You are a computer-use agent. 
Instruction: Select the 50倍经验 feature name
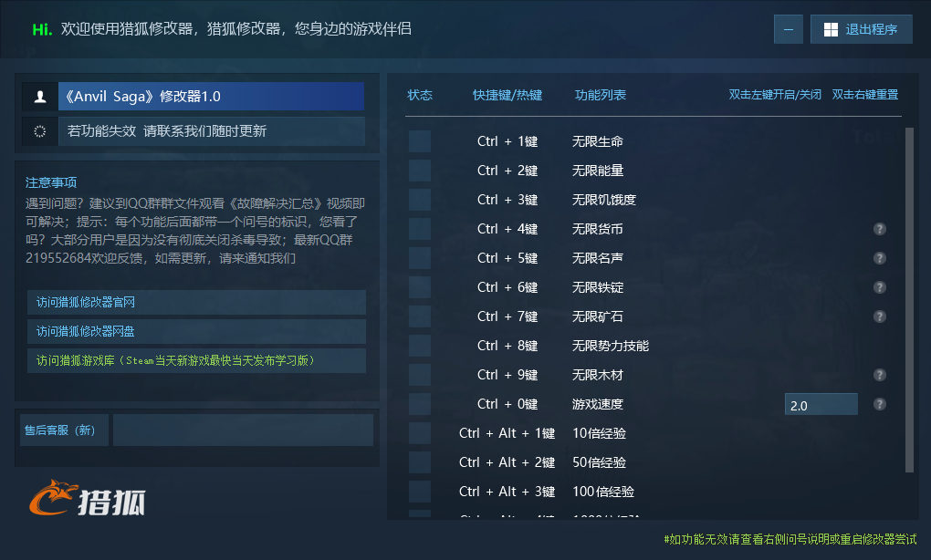[x=599, y=462]
